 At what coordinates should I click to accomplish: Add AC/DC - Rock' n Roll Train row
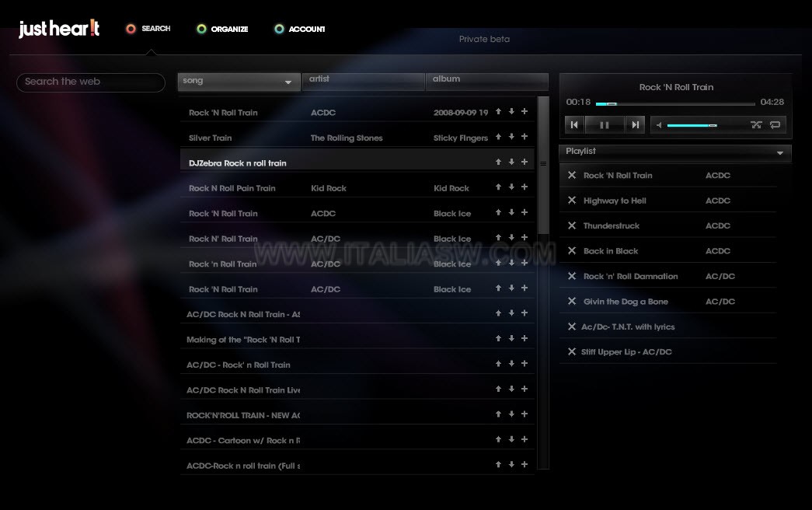pyautogui.click(x=524, y=364)
